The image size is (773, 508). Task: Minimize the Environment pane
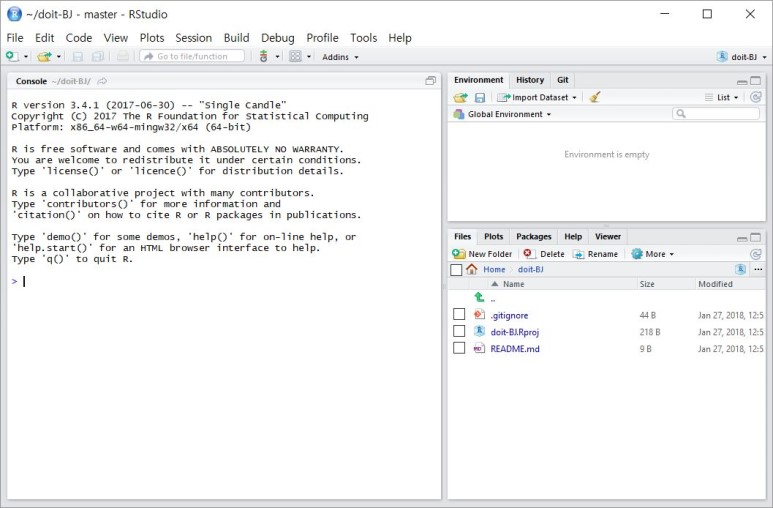742,81
